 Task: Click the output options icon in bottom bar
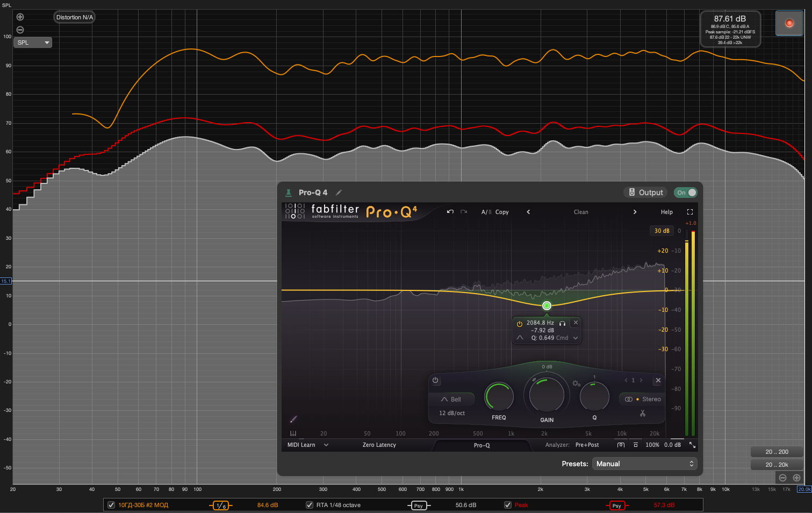[x=636, y=445]
